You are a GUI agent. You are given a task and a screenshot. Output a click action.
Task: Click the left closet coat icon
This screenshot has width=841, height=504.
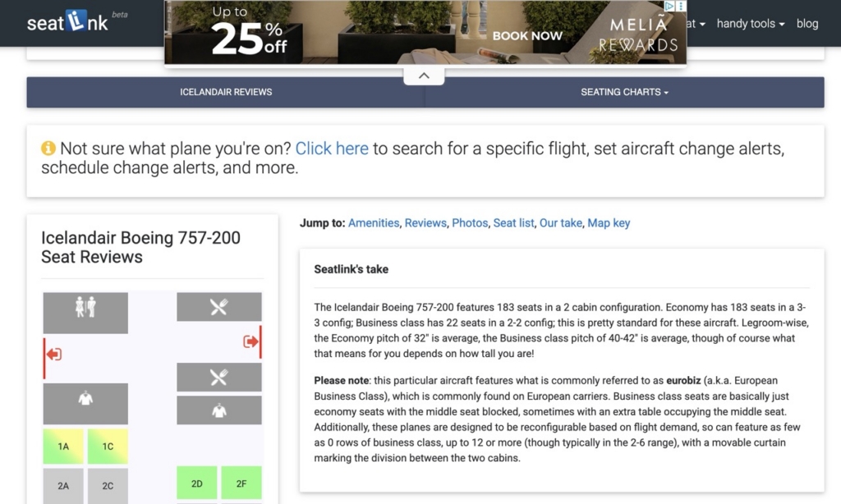(85, 398)
